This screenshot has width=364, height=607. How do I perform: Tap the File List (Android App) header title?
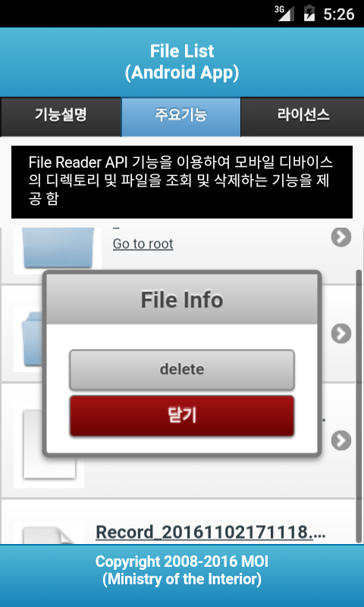point(182,62)
